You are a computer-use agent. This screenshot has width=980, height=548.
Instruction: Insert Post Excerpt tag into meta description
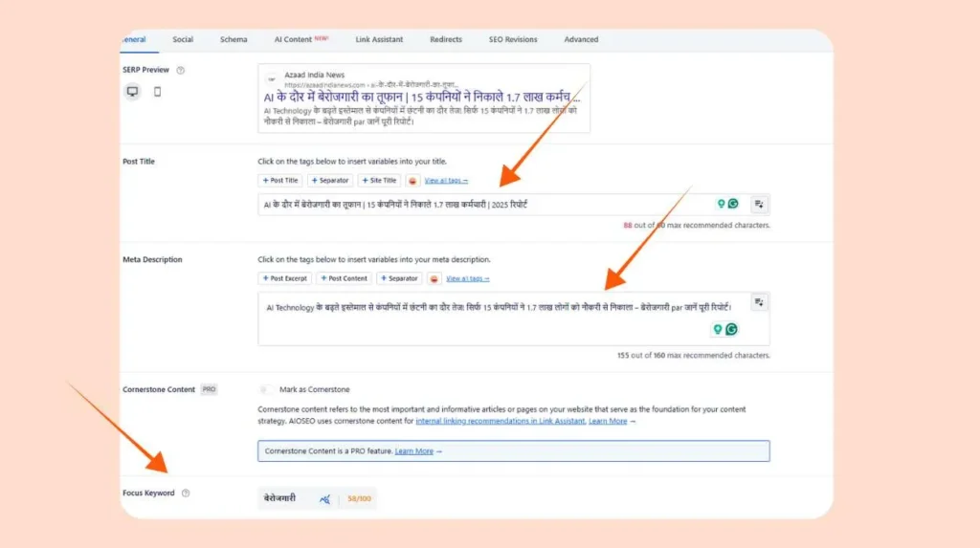(x=285, y=278)
